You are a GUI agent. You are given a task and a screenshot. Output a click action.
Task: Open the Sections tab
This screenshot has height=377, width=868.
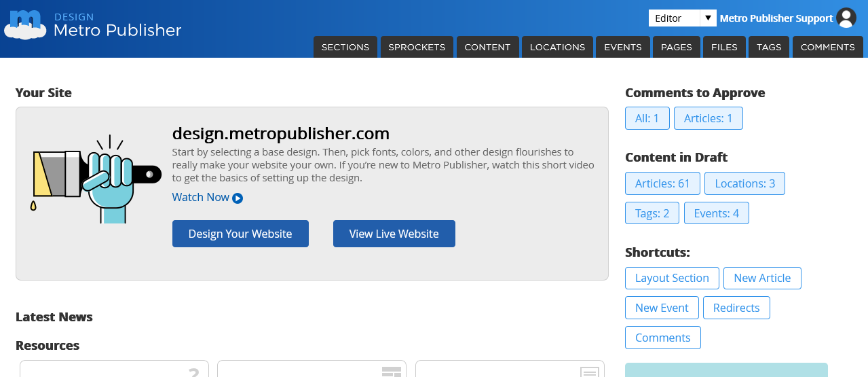pyautogui.click(x=345, y=47)
